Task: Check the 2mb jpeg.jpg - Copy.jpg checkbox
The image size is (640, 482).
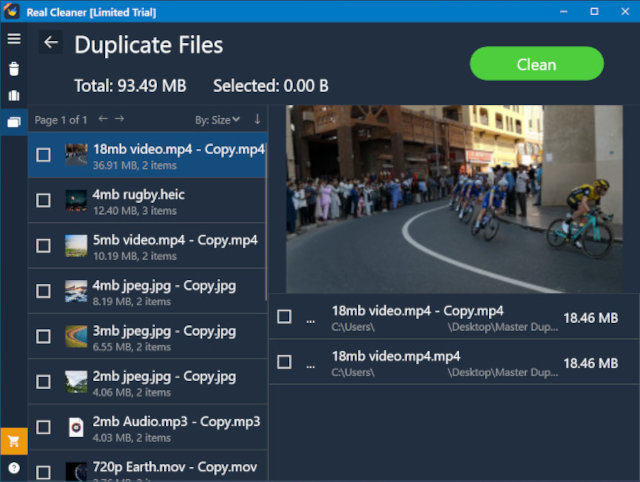Action: [43, 382]
